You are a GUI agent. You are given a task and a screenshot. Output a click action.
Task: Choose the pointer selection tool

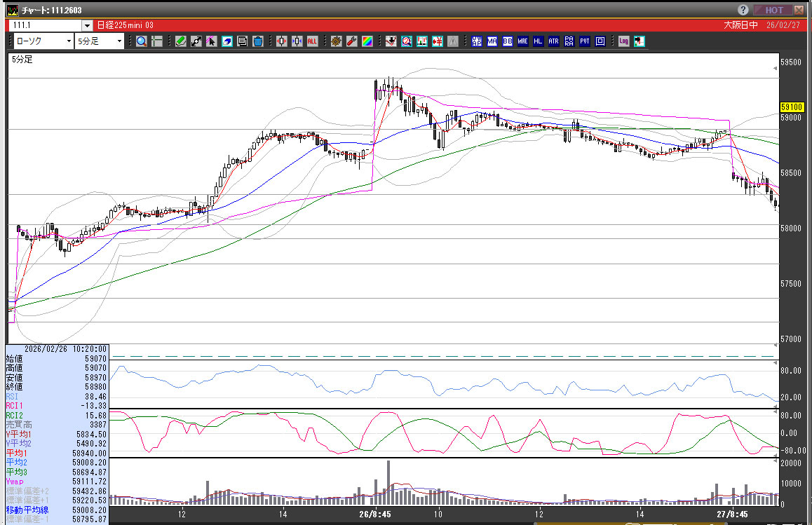pos(211,41)
